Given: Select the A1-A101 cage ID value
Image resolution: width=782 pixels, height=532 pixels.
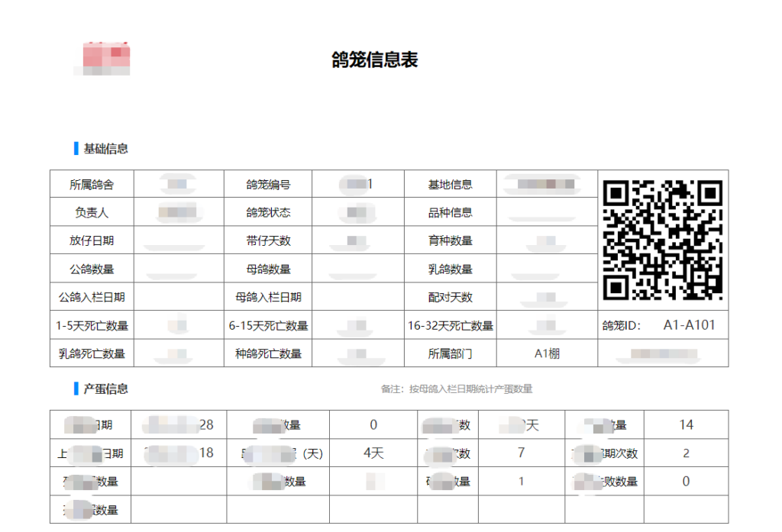Looking at the screenshot, I should click(x=689, y=325).
